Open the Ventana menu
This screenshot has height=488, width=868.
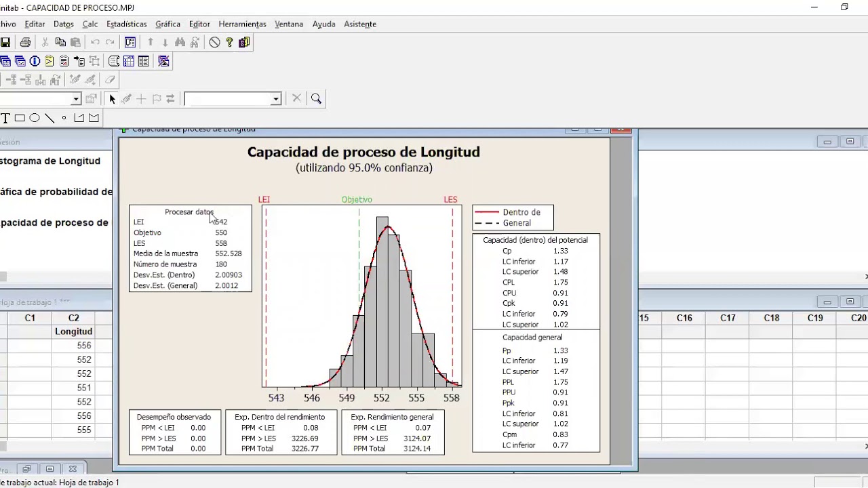pyautogui.click(x=289, y=24)
